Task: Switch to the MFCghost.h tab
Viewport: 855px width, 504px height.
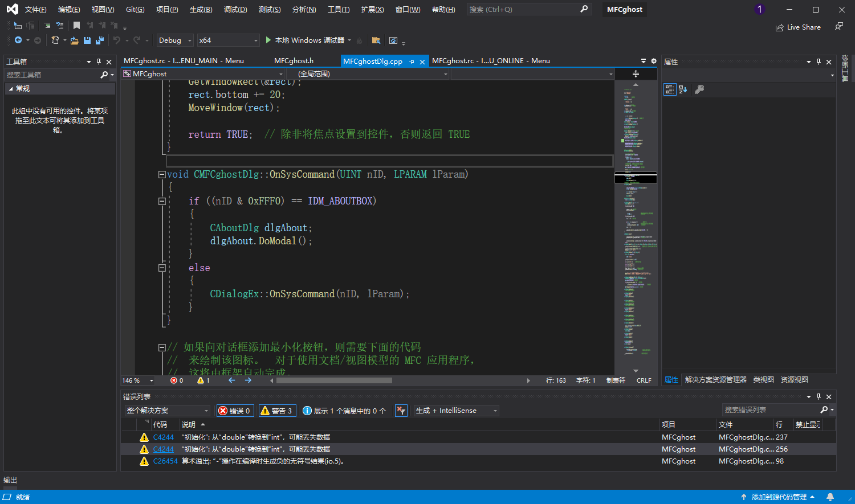Action: coord(294,61)
